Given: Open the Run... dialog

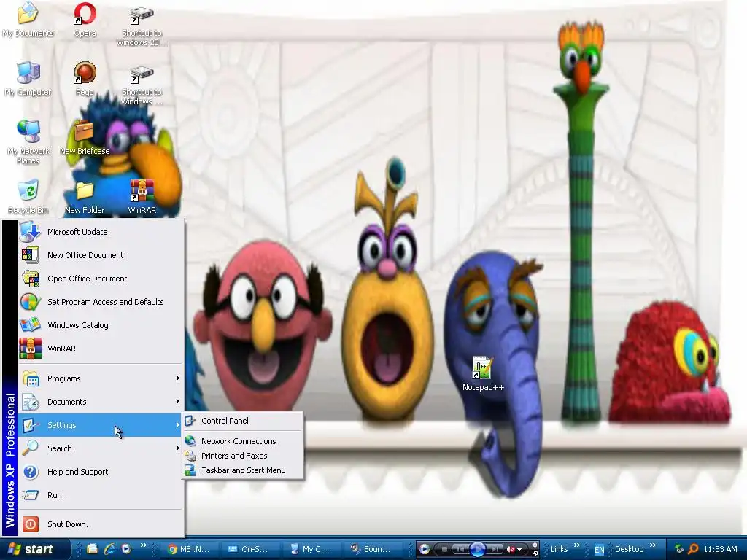Looking at the screenshot, I should pos(101,495).
